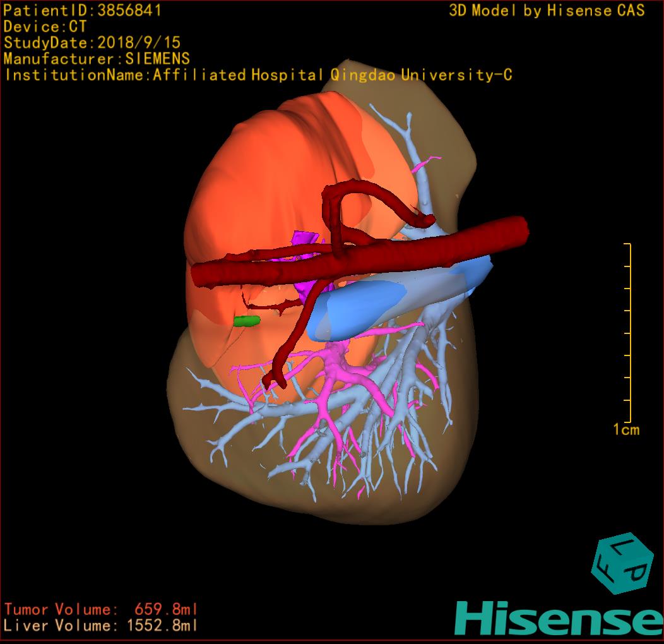Select the 1cm scale label

[x=625, y=430]
